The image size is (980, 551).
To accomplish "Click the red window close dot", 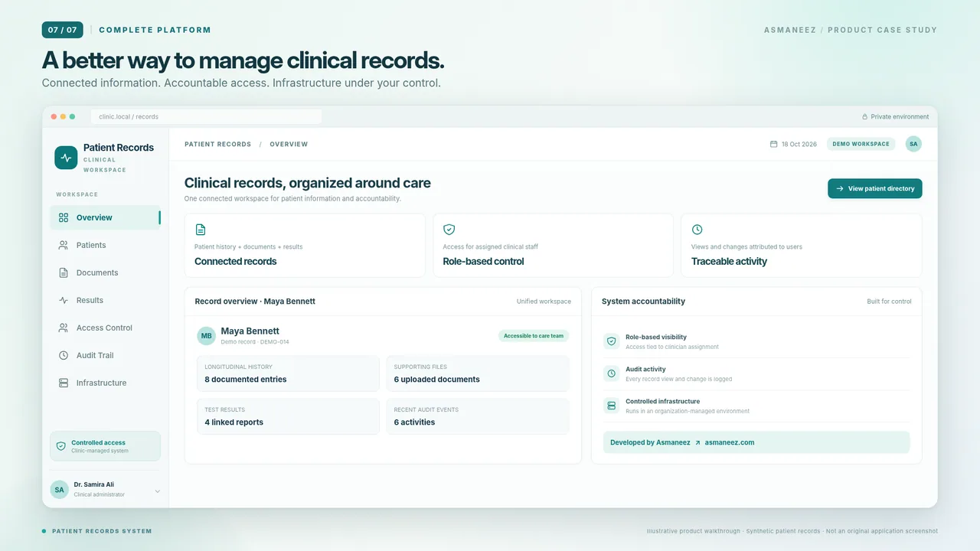I will pos(54,116).
